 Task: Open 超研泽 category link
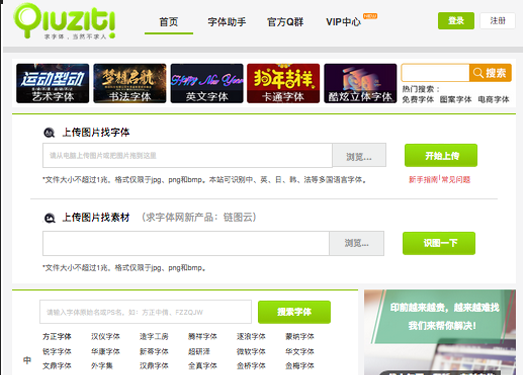click(199, 351)
